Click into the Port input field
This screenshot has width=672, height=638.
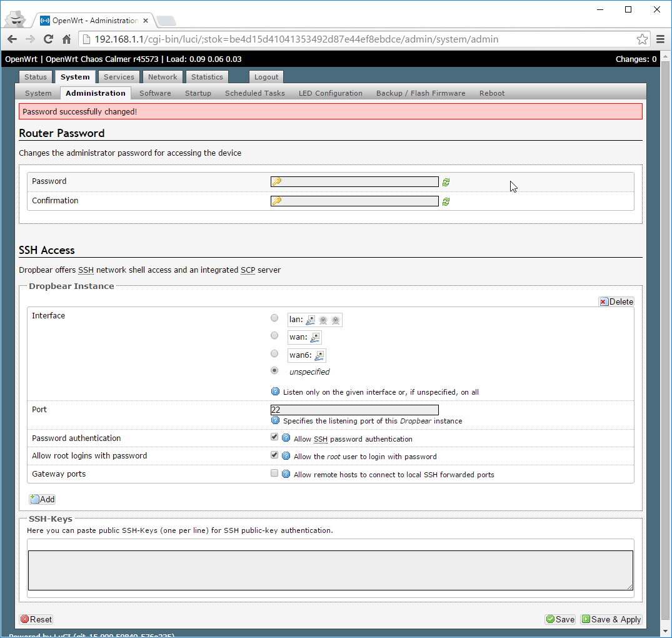[x=354, y=410]
